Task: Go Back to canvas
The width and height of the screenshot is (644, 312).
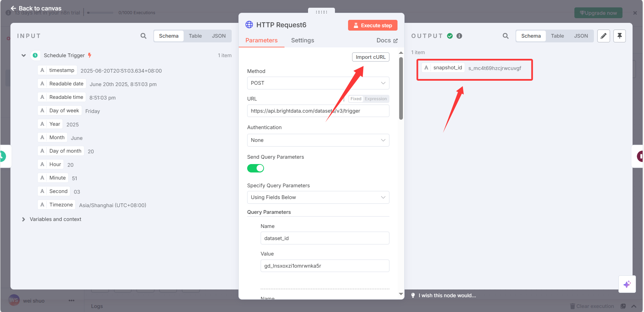Action: [x=36, y=8]
